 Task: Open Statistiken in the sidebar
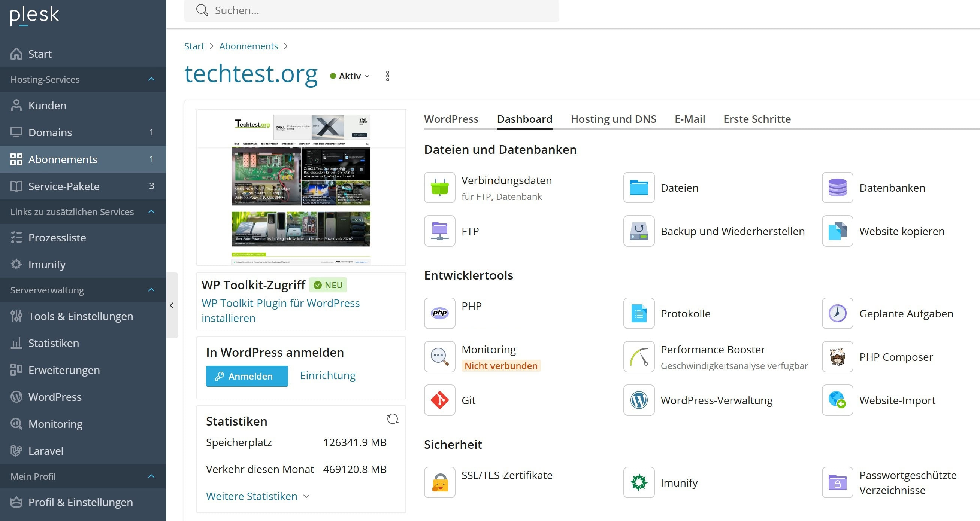click(83, 343)
